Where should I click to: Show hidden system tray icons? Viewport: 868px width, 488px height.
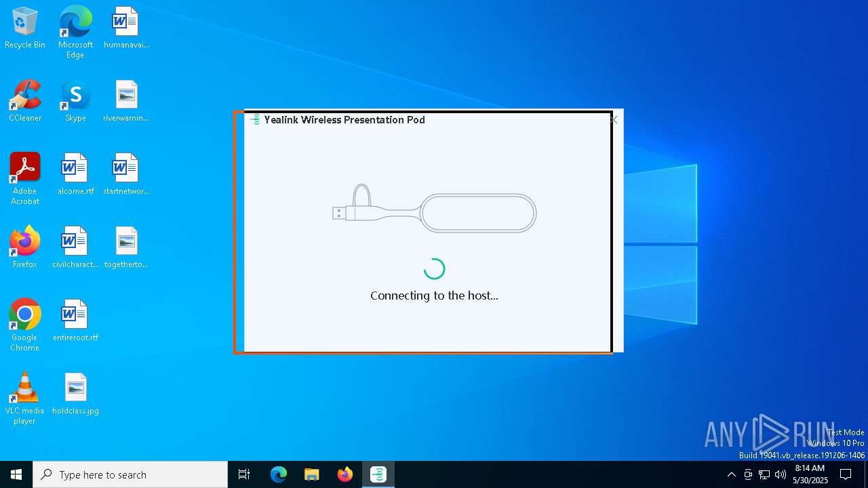pyautogui.click(x=731, y=474)
